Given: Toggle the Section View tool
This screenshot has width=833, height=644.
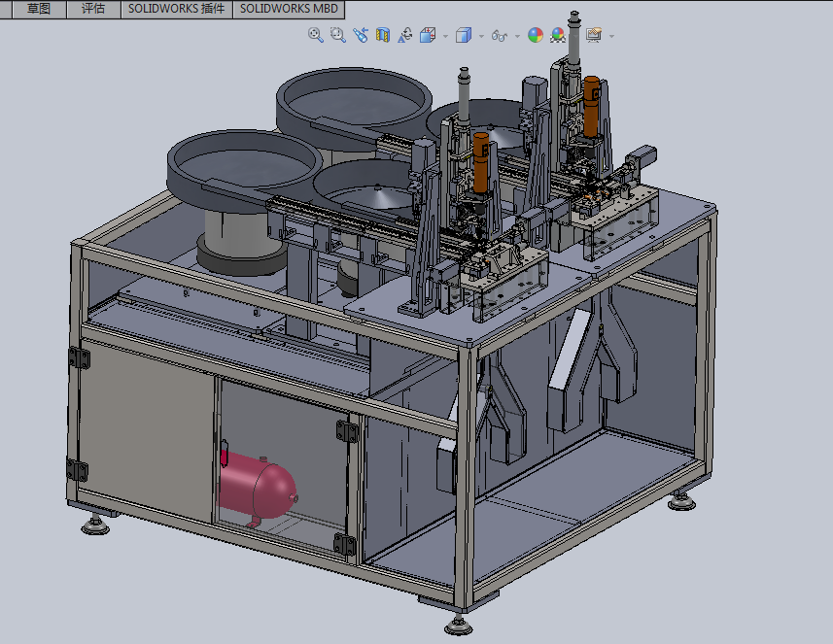Looking at the screenshot, I should [383, 35].
